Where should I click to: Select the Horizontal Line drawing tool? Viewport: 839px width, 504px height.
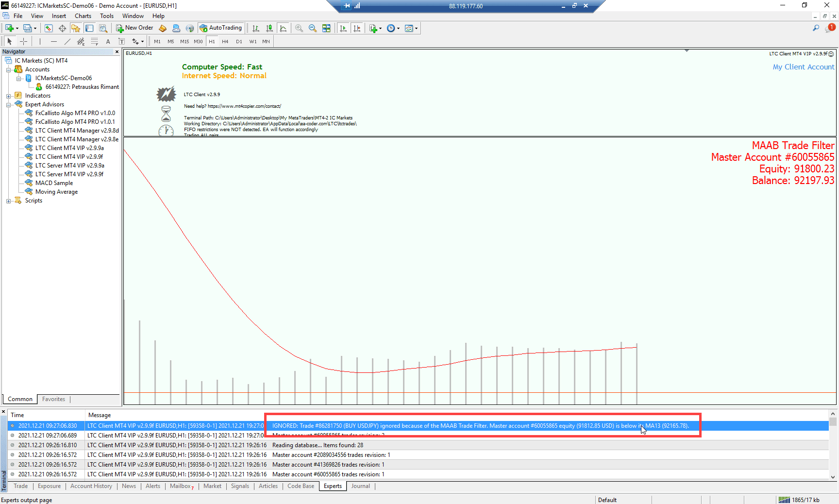[54, 42]
